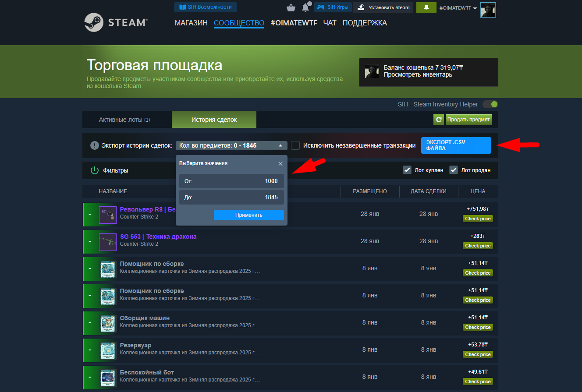
Task: Click the green Filters power icon
Action: (95, 170)
